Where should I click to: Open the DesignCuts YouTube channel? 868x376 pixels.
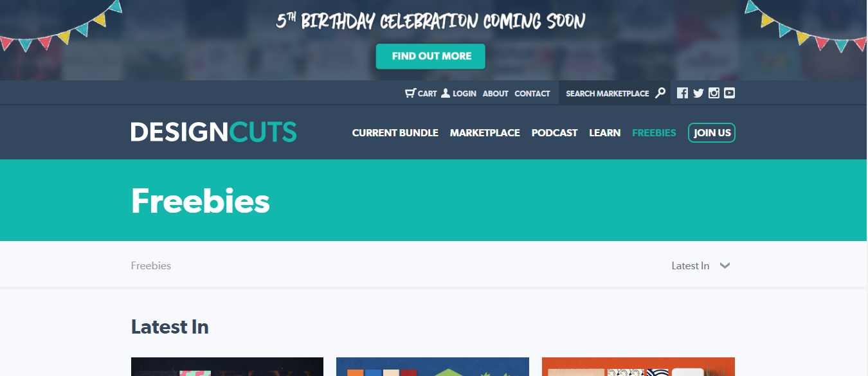pyautogui.click(x=729, y=93)
